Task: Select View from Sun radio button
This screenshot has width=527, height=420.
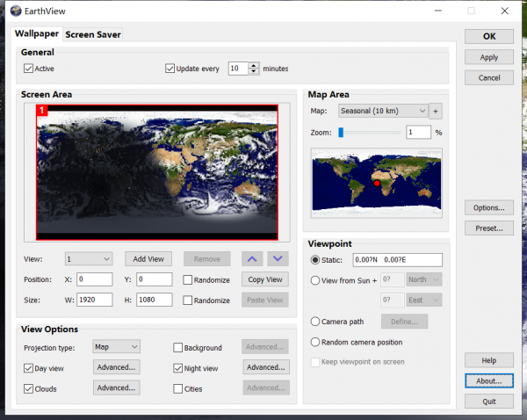Action: tap(315, 280)
